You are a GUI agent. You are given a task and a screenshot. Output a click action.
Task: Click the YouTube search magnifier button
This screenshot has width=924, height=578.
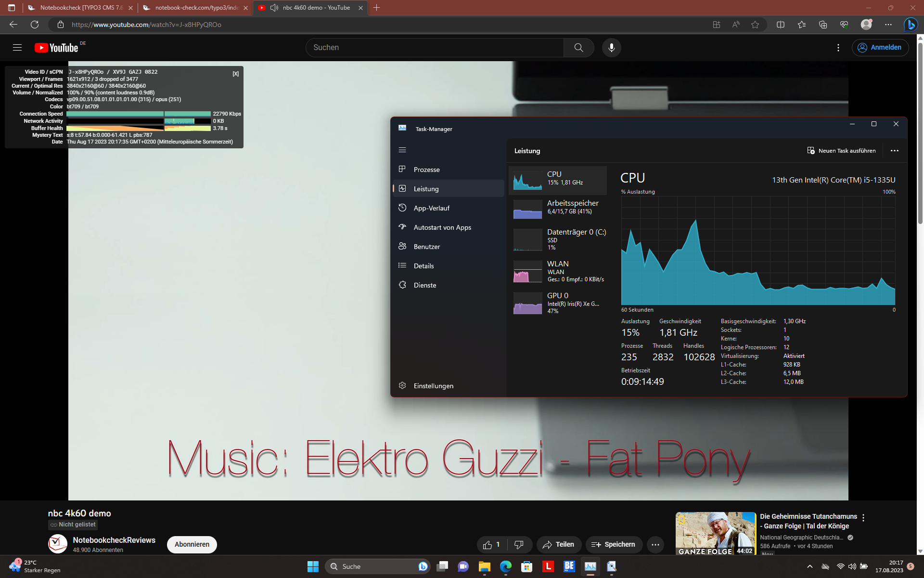pos(578,48)
